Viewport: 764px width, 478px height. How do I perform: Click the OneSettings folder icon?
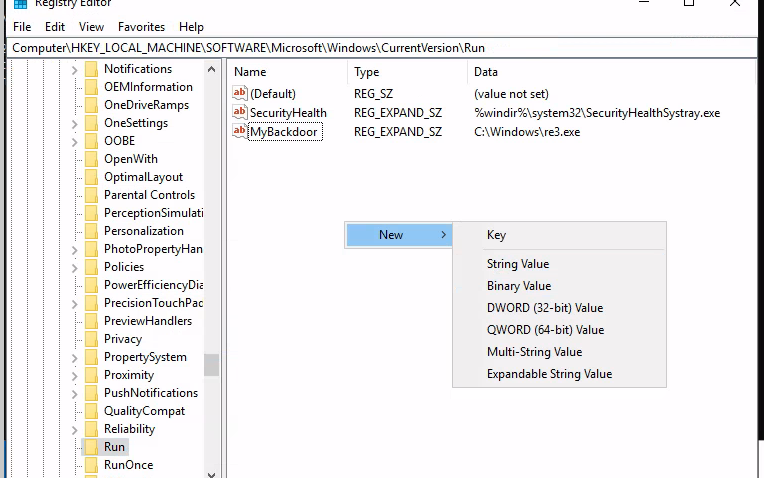[x=91, y=123]
